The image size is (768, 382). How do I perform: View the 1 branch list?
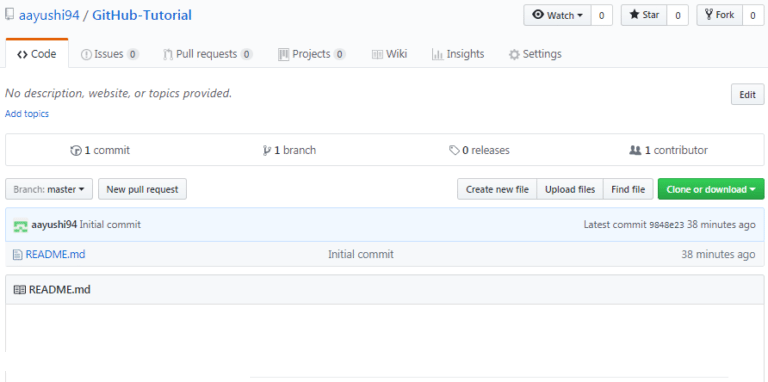pyautogui.click(x=289, y=150)
